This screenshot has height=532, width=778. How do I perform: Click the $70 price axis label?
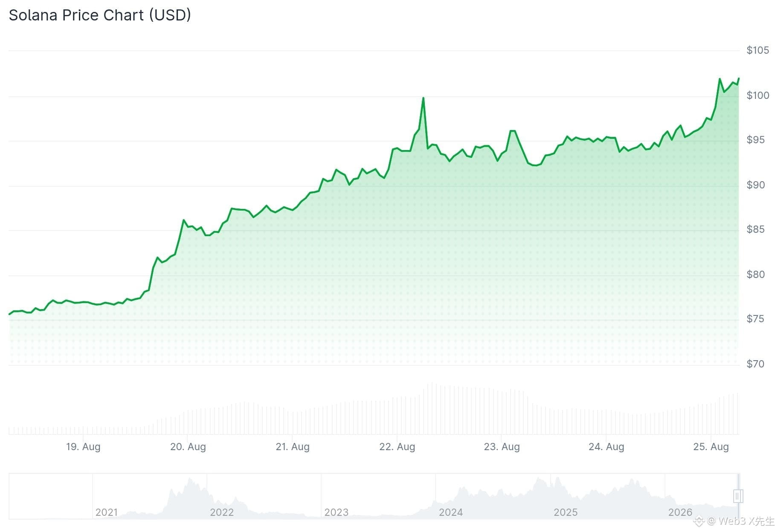coord(755,364)
